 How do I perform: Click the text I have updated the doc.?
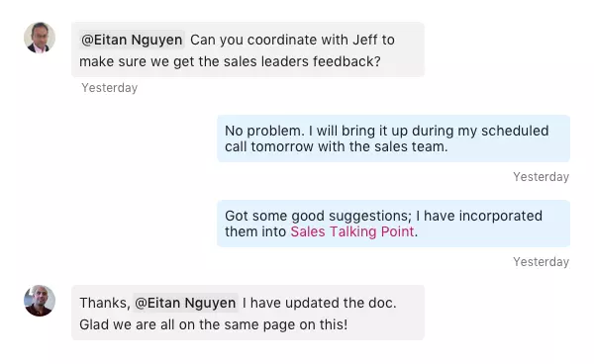pyautogui.click(x=320, y=303)
